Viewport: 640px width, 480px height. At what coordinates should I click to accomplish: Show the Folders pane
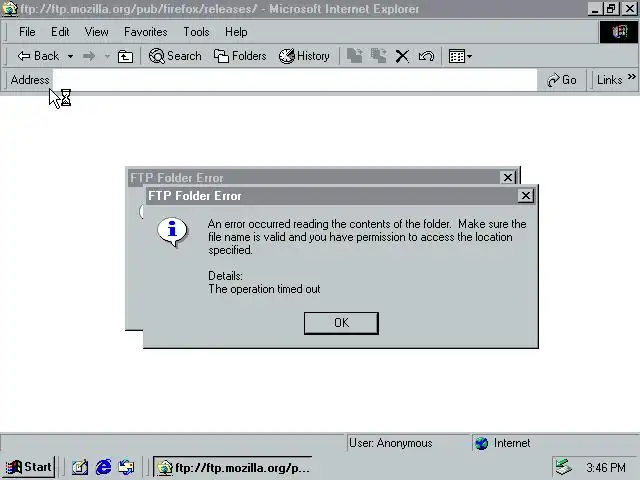(x=240, y=56)
